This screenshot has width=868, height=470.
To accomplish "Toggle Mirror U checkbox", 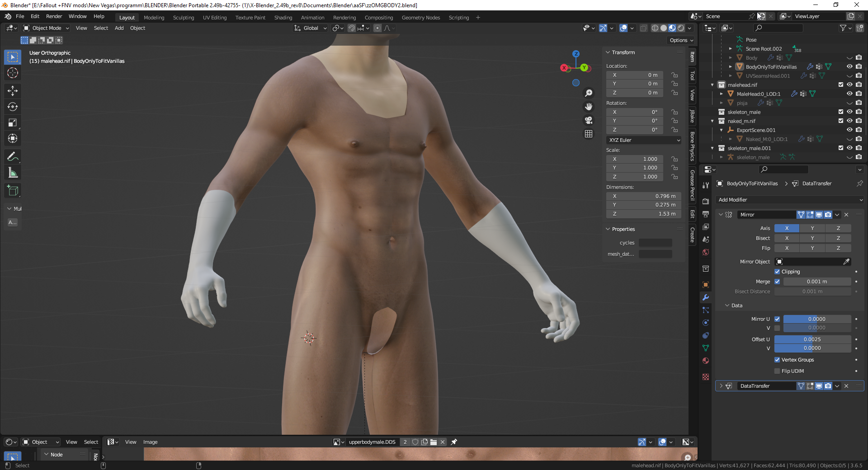I will click(x=777, y=319).
